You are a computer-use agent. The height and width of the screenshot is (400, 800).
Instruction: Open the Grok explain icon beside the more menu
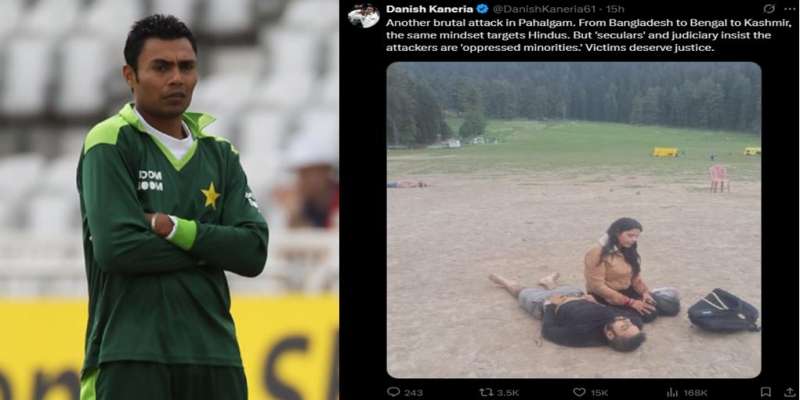[x=769, y=9]
